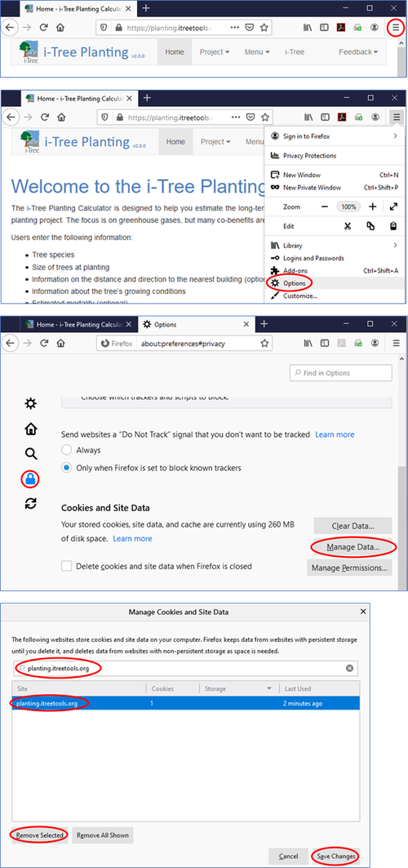Expand the Feedback dropdown in i-Tree navbar

point(358,52)
